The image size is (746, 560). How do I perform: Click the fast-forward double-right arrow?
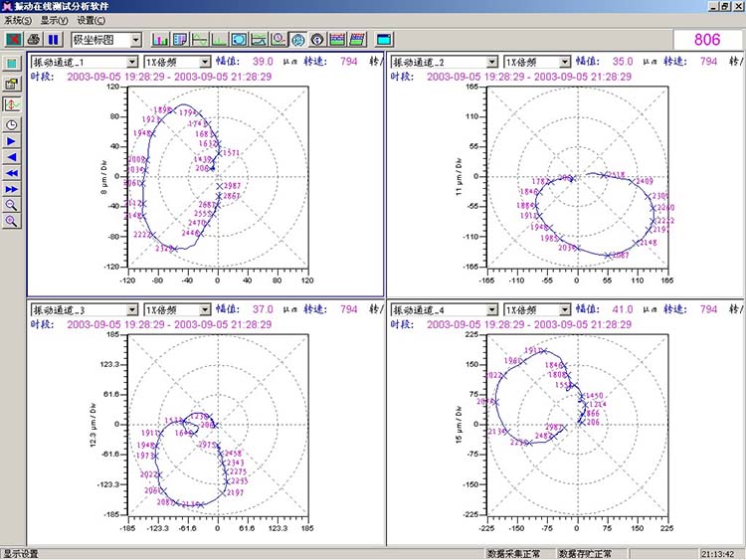point(12,189)
